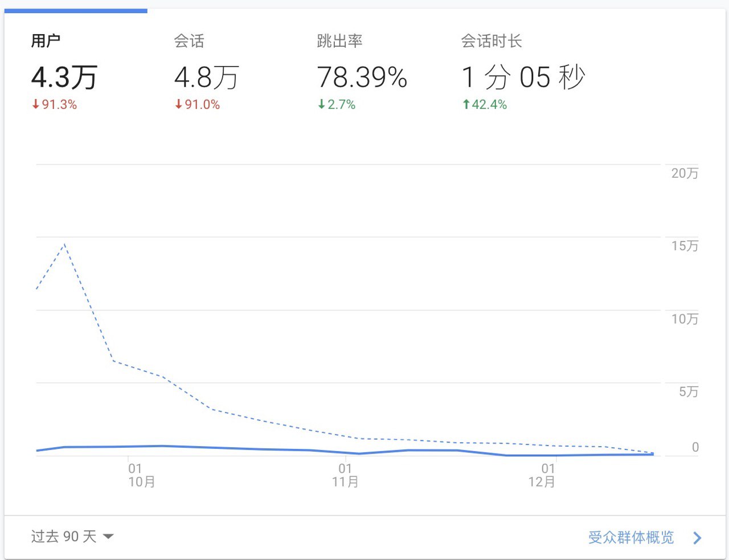The height and width of the screenshot is (560, 729).
Task: Click the right chevron next to 受众群体概览
Action: [697, 538]
